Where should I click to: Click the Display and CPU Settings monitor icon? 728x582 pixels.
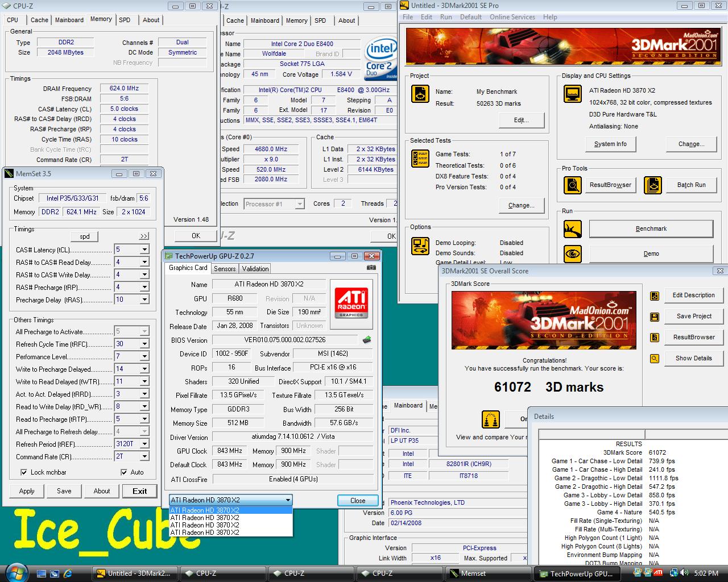coord(572,94)
